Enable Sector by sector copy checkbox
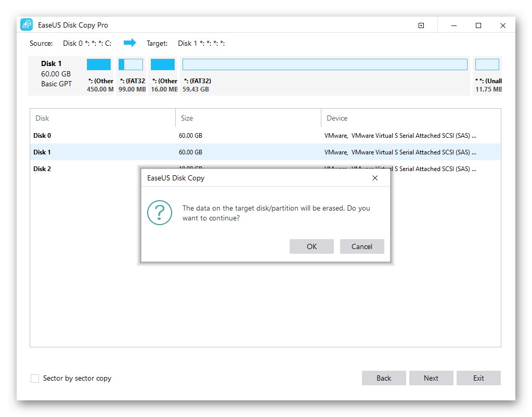Viewport: 532px width, 417px height. (x=35, y=379)
